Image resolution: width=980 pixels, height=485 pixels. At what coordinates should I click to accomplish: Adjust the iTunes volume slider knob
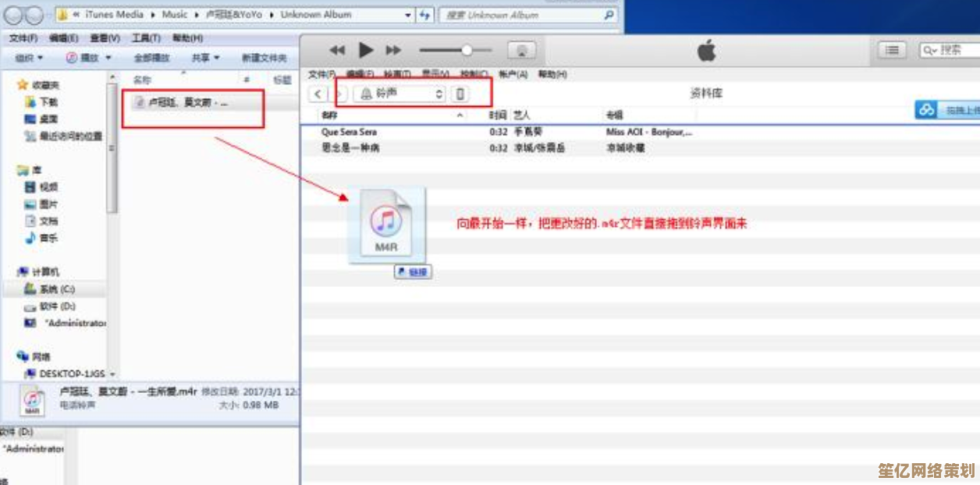coord(467,51)
